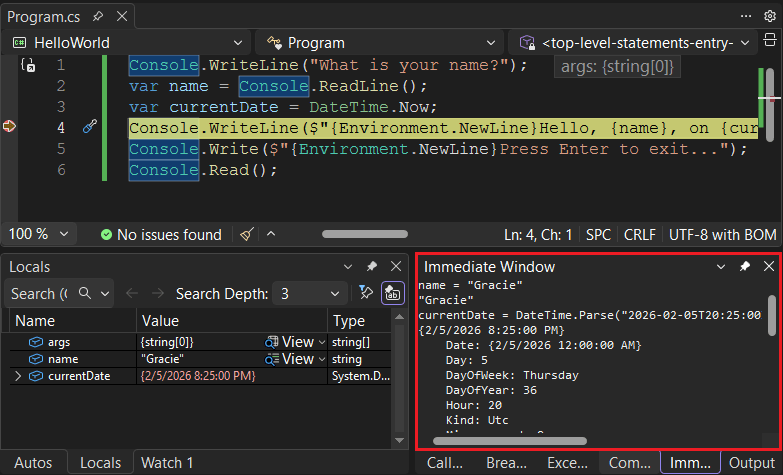
Task: Open the Locals window options dropdown
Action: tap(348, 267)
